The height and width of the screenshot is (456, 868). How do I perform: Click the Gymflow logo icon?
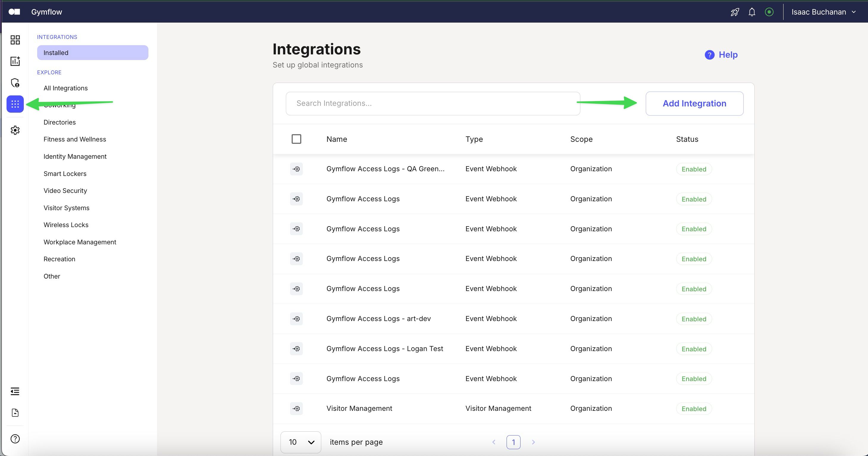coord(14,12)
